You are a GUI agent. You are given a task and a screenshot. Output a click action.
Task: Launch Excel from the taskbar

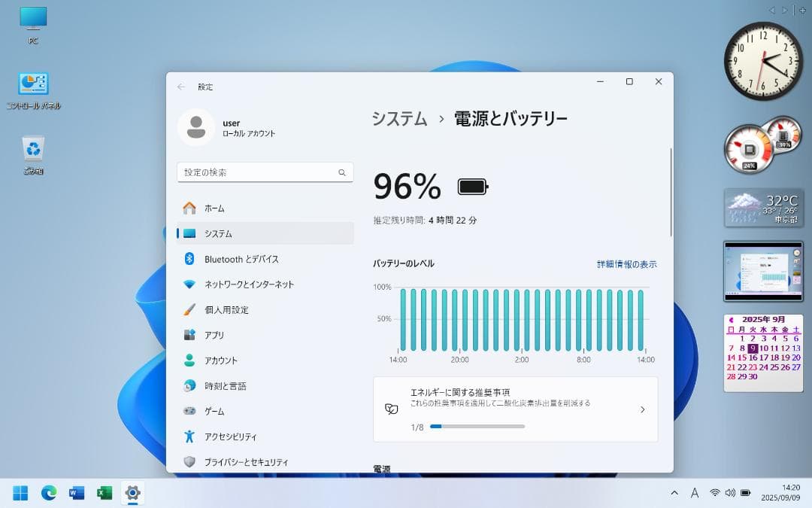(x=104, y=493)
